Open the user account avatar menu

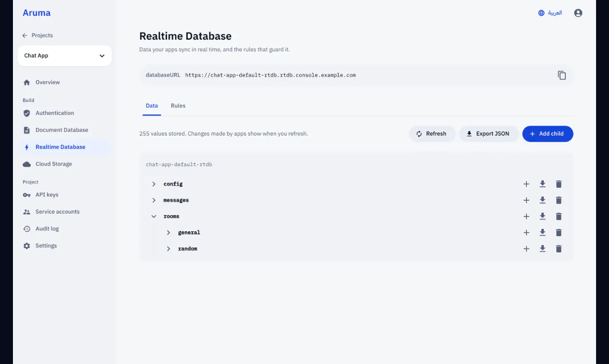coord(578,13)
